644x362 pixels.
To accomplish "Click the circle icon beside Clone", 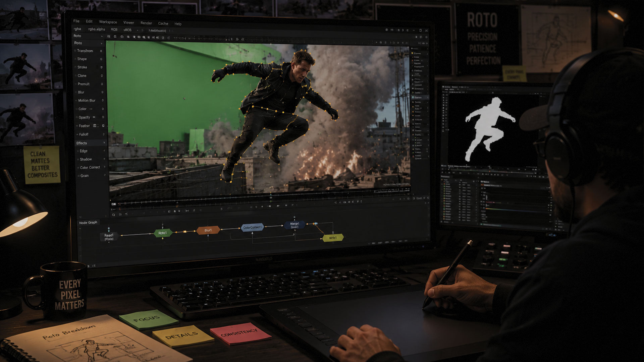I will pyautogui.click(x=101, y=76).
